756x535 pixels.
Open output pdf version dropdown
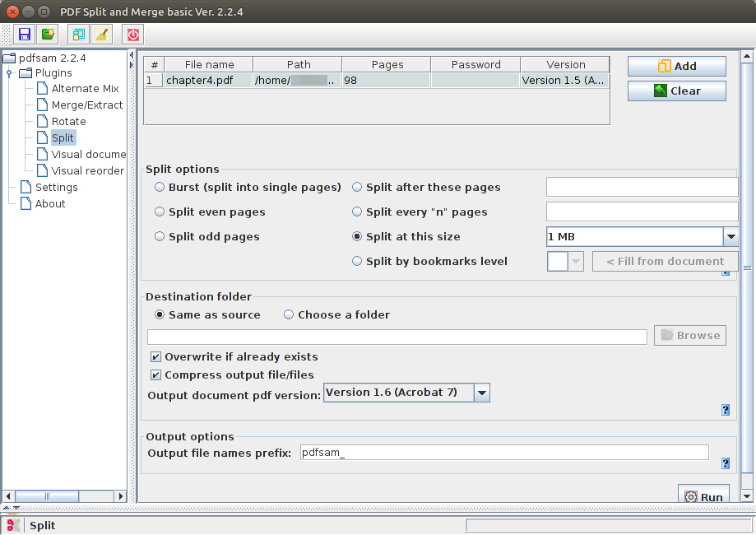pyautogui.click(x=482, y=393)
